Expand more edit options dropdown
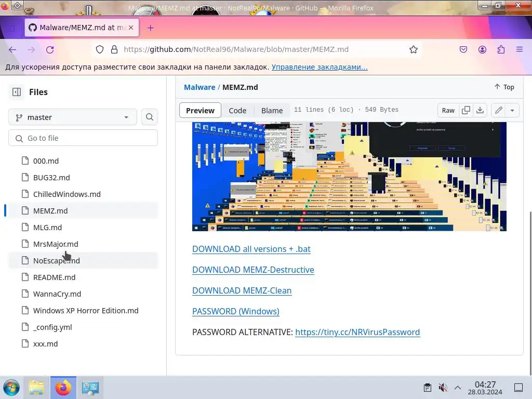532x399 pixels. click(512, 110)
